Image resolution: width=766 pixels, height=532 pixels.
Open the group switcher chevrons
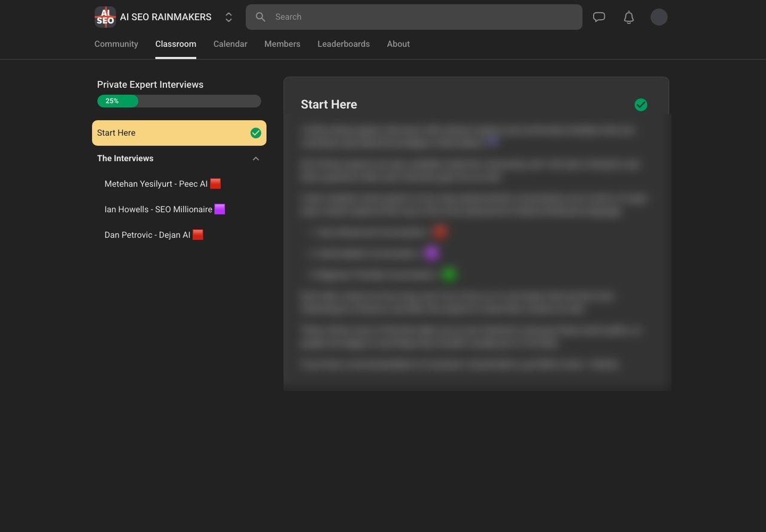[229, 17]
